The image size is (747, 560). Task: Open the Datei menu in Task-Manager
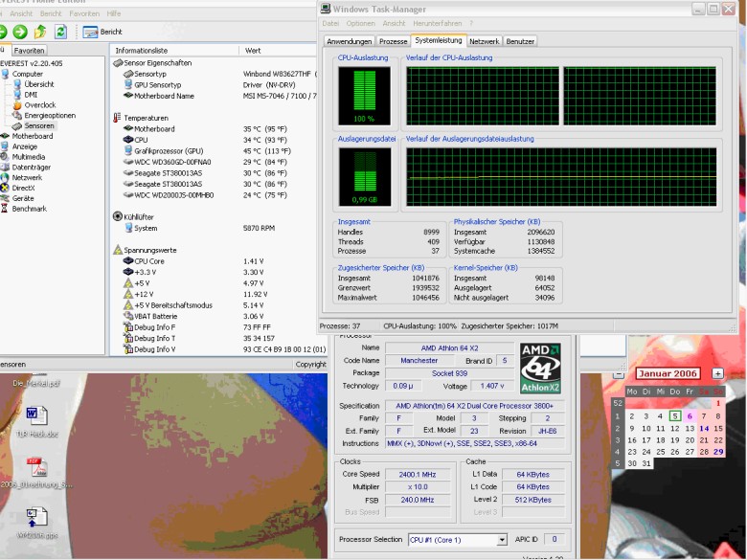point(330,23)
